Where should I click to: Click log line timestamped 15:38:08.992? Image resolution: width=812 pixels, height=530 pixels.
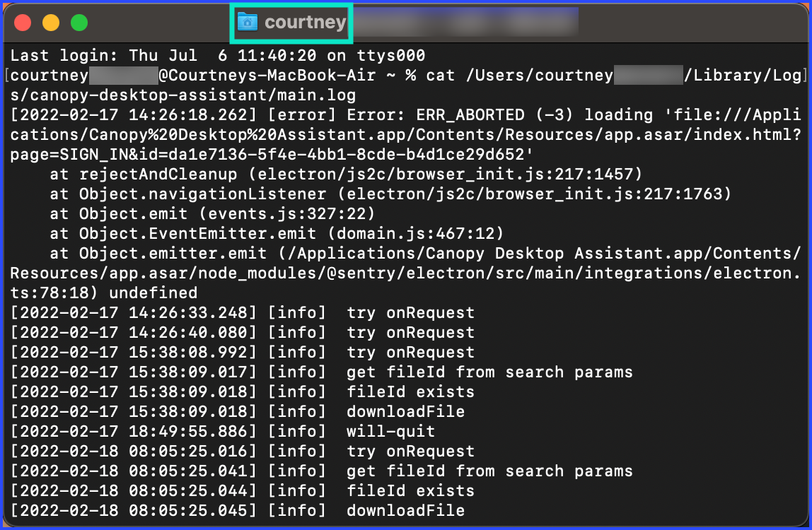[x=243, y=353]
